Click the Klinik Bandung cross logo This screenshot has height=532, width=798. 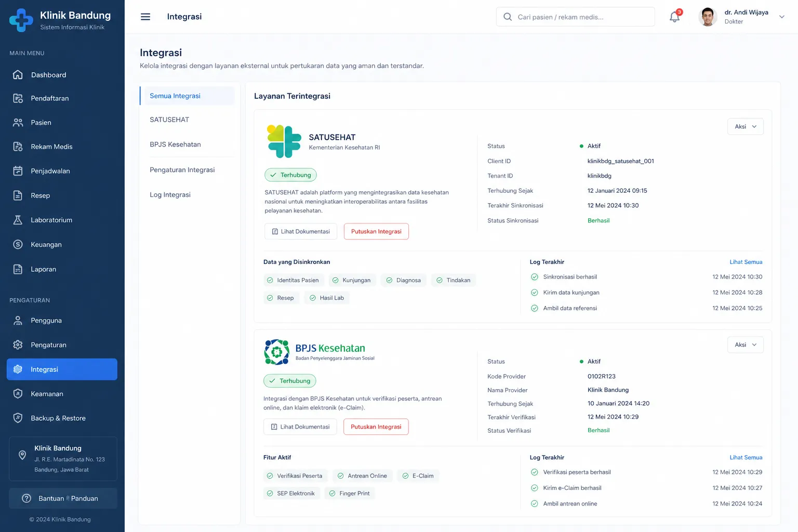coord(21,20)
